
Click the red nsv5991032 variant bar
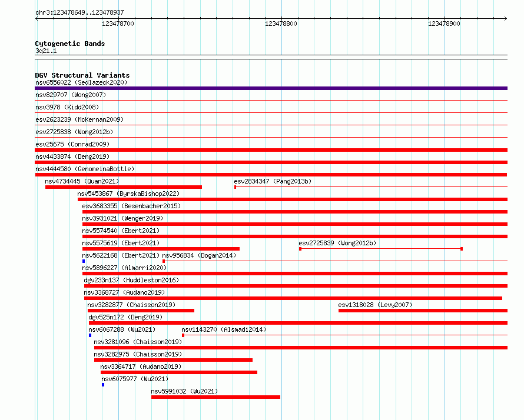(215, 397)
